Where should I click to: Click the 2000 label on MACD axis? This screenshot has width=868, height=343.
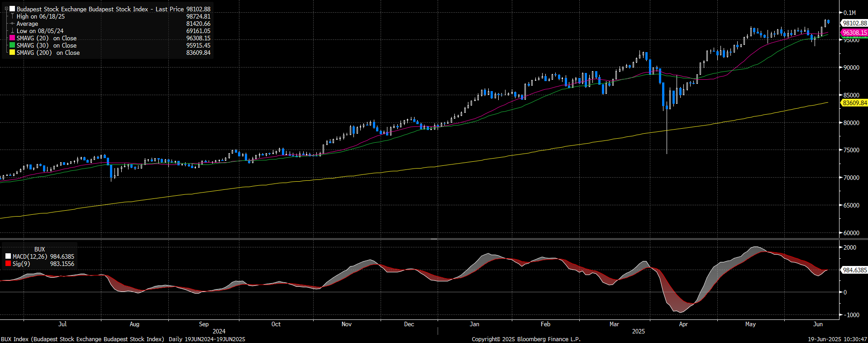tap(850, 247)
